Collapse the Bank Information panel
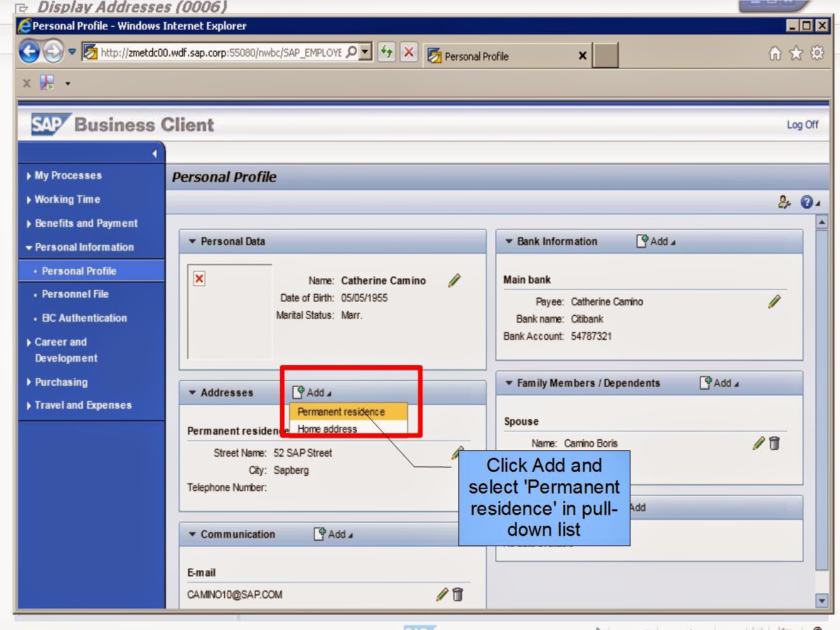Image resolution: width=840 pixels, height=630 pixels. click(x=509, y=241)
